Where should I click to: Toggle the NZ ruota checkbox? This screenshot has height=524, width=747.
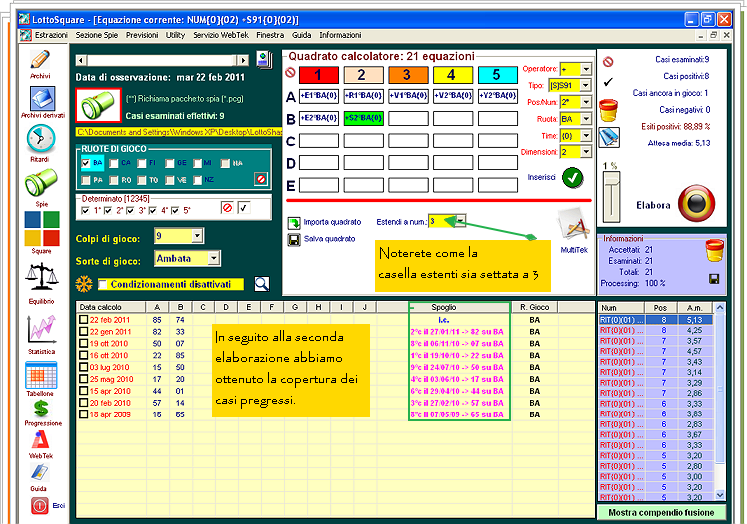coord(198,180)
